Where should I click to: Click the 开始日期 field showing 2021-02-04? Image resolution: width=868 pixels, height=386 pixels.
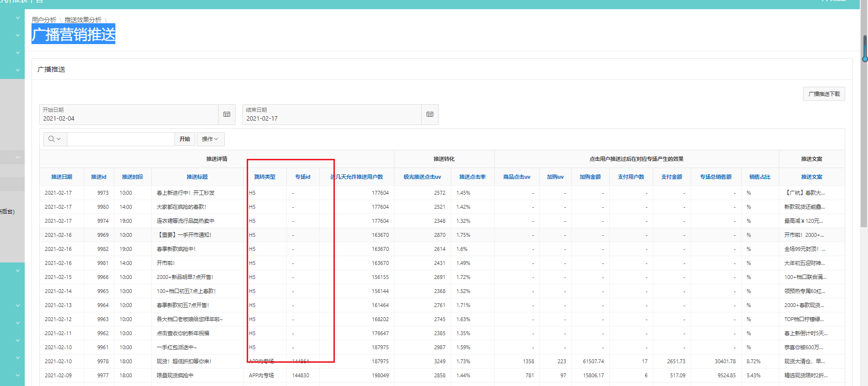tap(128, 114)
